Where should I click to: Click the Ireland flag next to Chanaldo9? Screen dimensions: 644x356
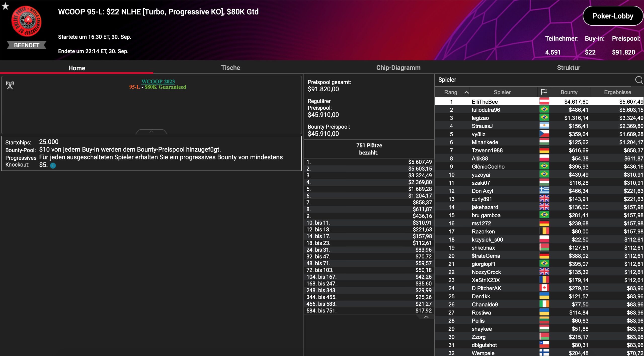pyautogui.click(x=544, y=304)
